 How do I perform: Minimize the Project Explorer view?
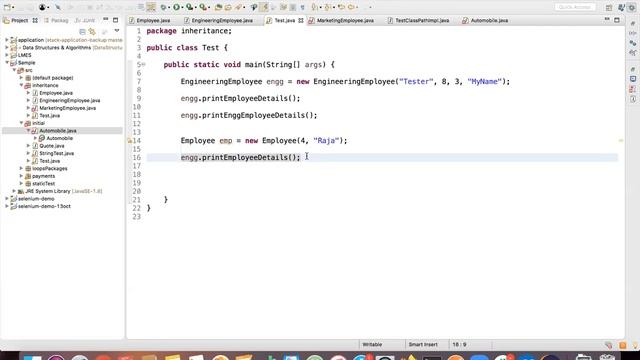point(106,20)
